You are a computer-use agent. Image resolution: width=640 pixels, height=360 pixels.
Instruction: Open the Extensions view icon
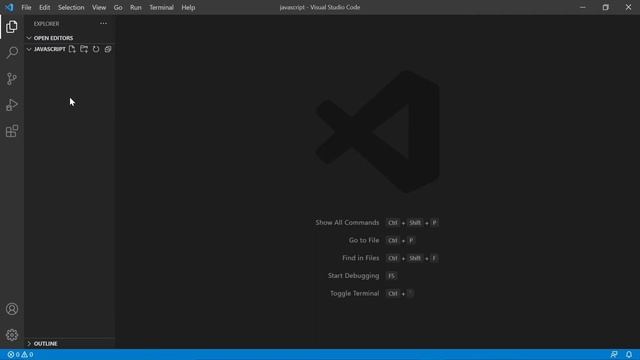pos(12,131)
